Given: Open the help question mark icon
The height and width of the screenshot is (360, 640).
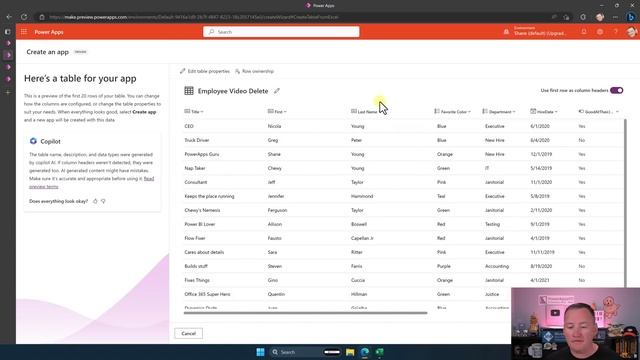Looking at the screenshot, I should point(616,32).
